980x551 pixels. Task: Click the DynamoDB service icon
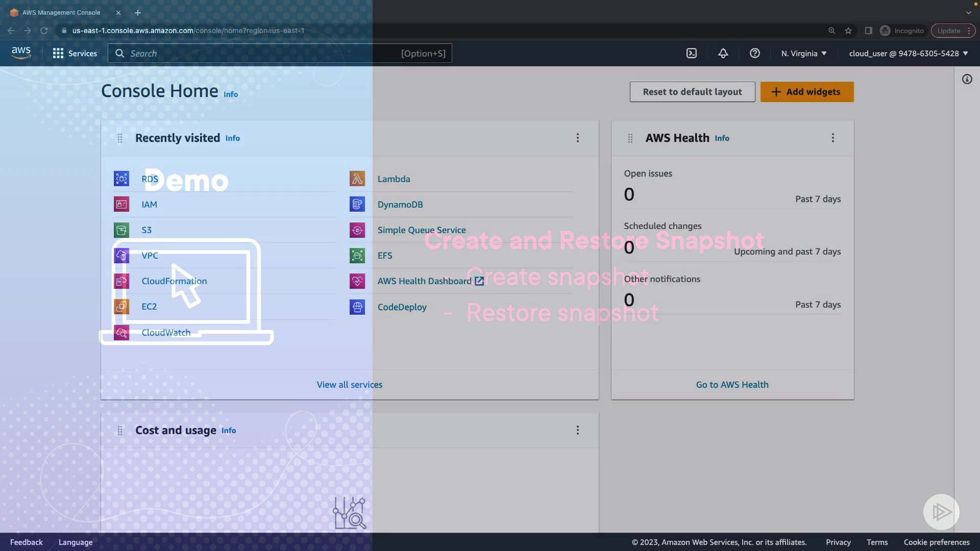[357, 204]
